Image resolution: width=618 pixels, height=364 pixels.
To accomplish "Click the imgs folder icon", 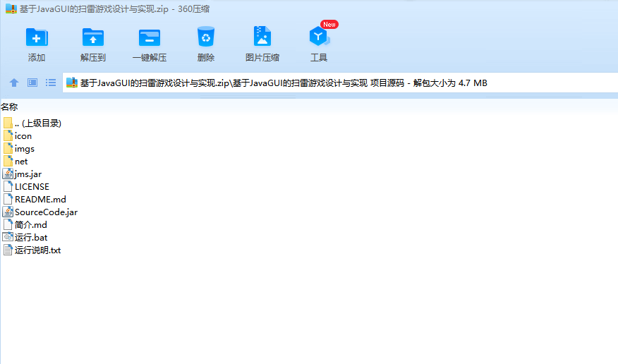I will coord(8,149).
